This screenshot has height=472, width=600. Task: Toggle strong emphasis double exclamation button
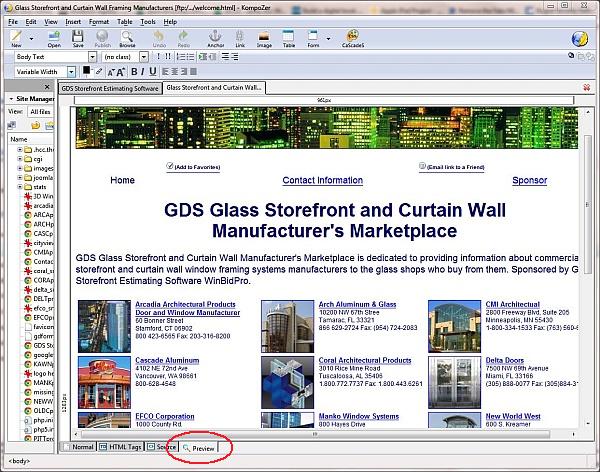pos(168,57)
